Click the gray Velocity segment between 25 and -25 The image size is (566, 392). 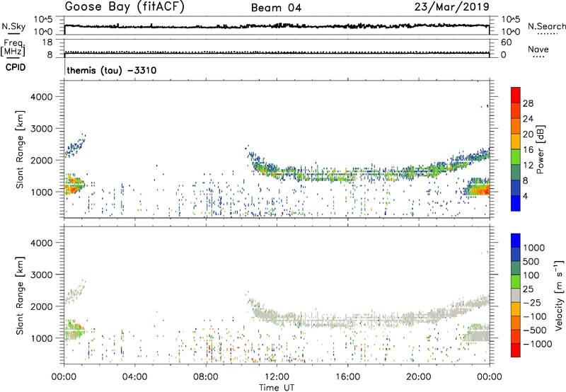pos(516,295)
